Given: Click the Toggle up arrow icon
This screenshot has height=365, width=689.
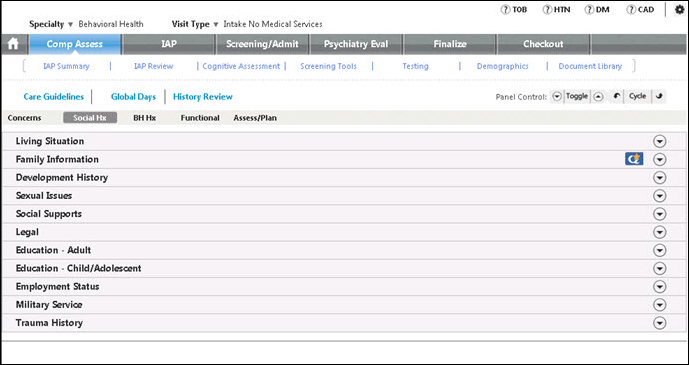Looking at the screenshot, I should pyautogui.click(x=598, y=97).
